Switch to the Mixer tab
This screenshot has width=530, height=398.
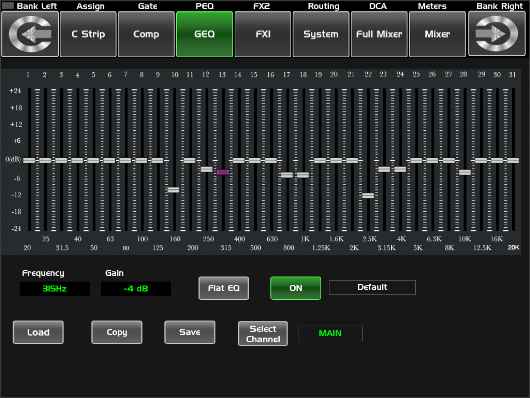click(x=437, y=34)
